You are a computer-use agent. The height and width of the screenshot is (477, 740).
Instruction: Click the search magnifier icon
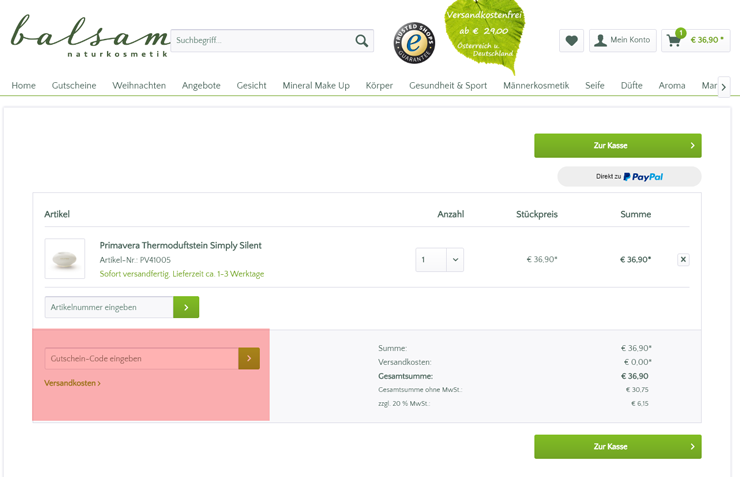pos(362,41)
